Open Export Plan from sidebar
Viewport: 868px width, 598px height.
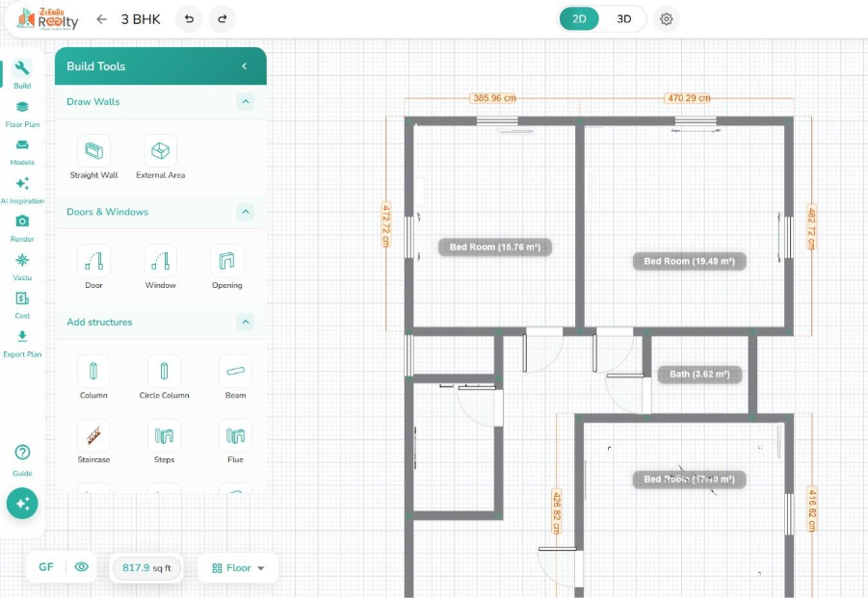pos(22,344)
